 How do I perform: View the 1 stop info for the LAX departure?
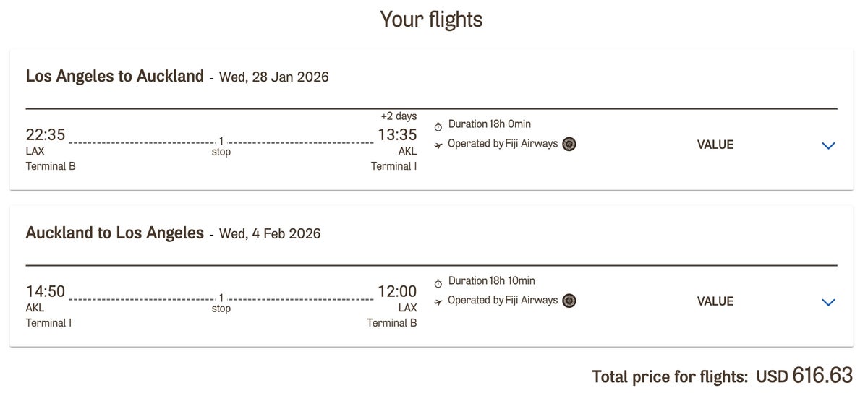(221, 147)
